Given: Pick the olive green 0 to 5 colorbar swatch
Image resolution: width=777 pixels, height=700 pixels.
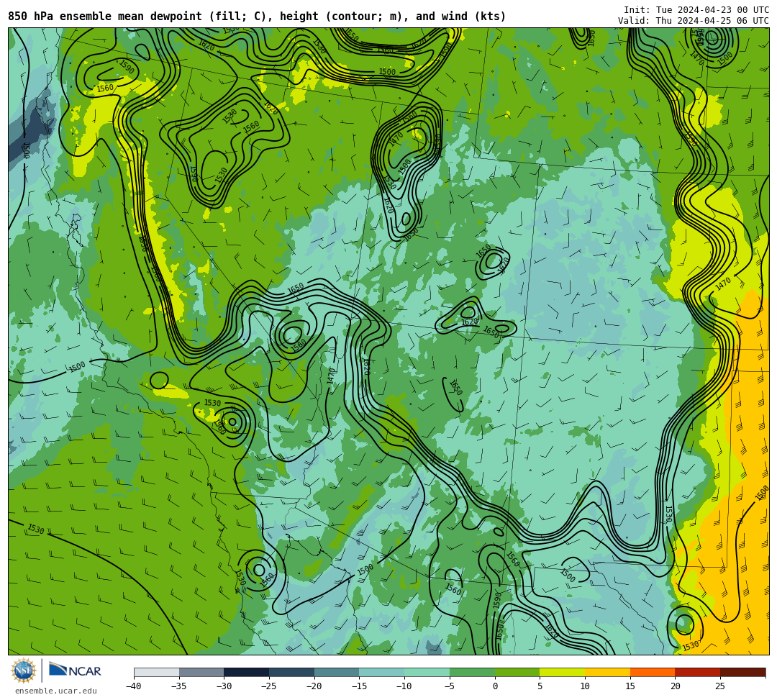Looking at the screenshot, I should [x=517, y=672].
